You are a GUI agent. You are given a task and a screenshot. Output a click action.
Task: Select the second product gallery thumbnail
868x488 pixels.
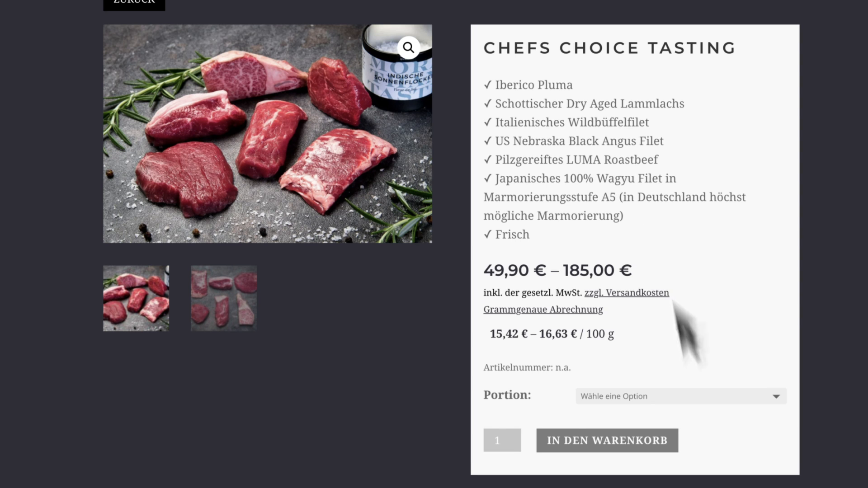[x=223, y=298]
